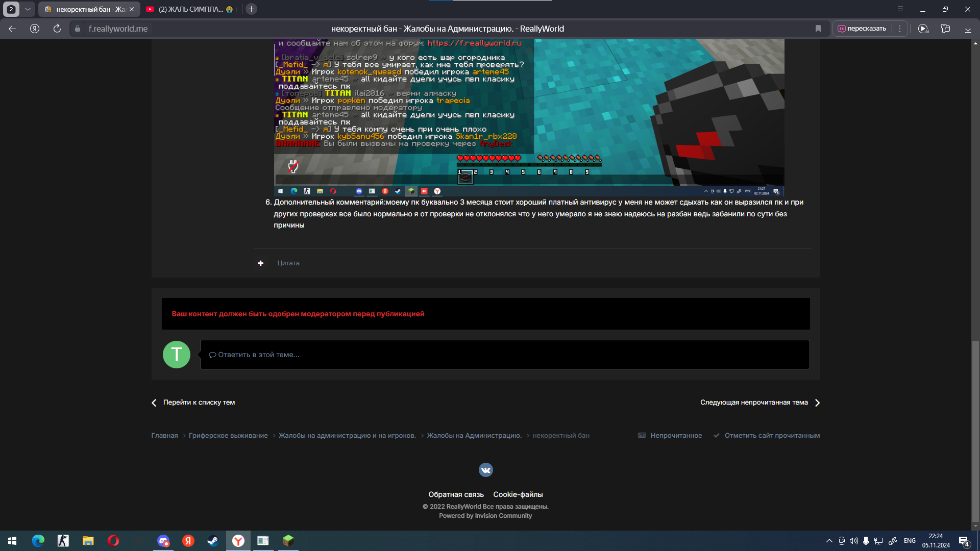
Task: Click the bookmark icon in address bar
Action: [818, 29]
